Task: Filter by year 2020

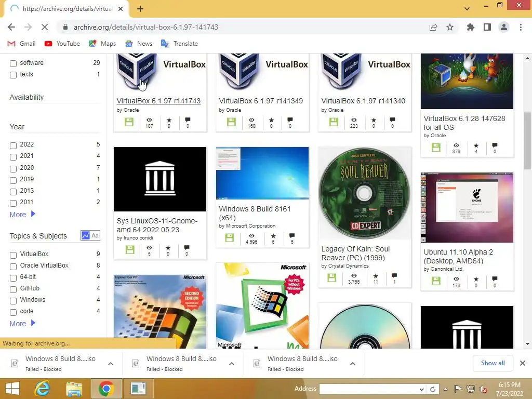Action: (13, 169)
